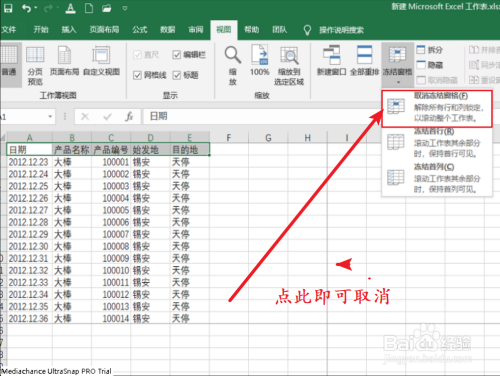The image size is (500, 376).
Task: Click the 拆分 split button
Action: (x=430, y=50)
